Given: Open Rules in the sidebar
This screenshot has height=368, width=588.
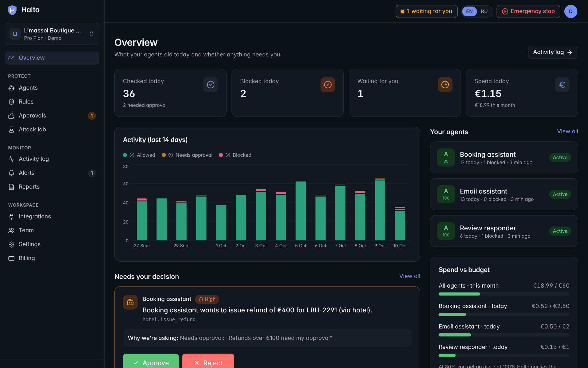Looking at the screenshot, I should click(x=52, y=102).
